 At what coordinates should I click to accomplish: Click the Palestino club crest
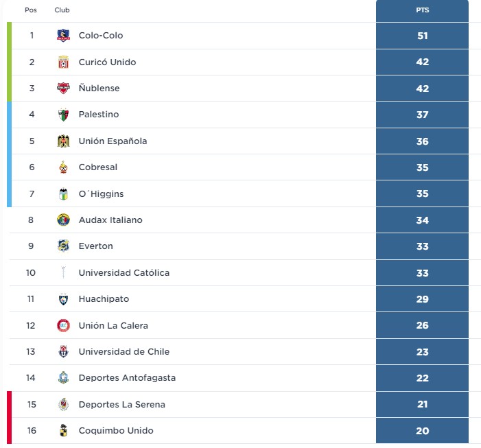click(64, 115)
